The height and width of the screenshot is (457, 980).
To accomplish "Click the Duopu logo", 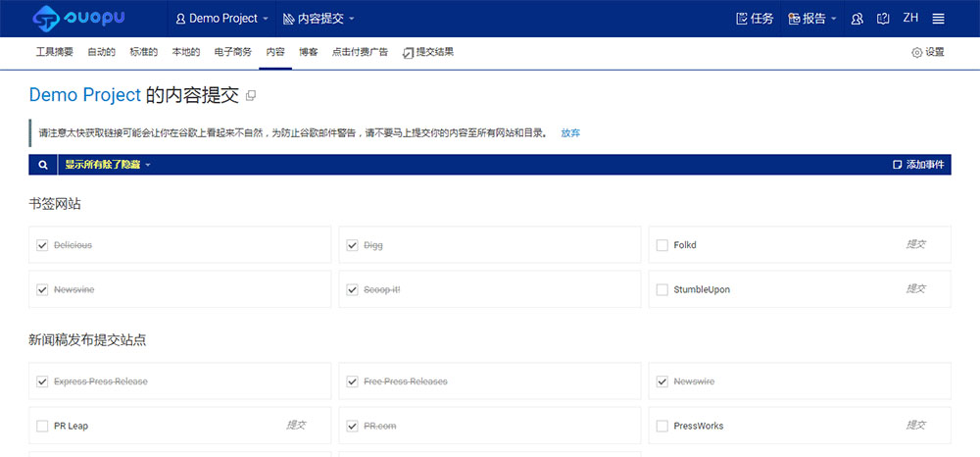I will click(78, 18).
